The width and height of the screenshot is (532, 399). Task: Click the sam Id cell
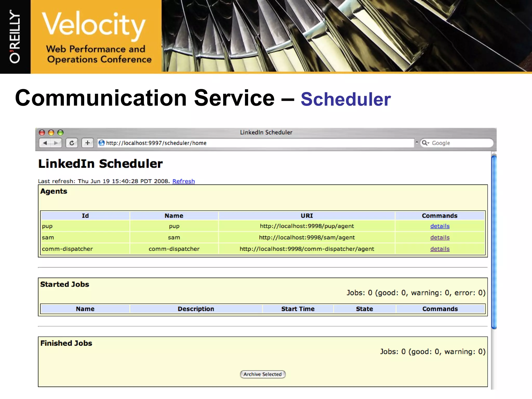click(x=85, y=237)
